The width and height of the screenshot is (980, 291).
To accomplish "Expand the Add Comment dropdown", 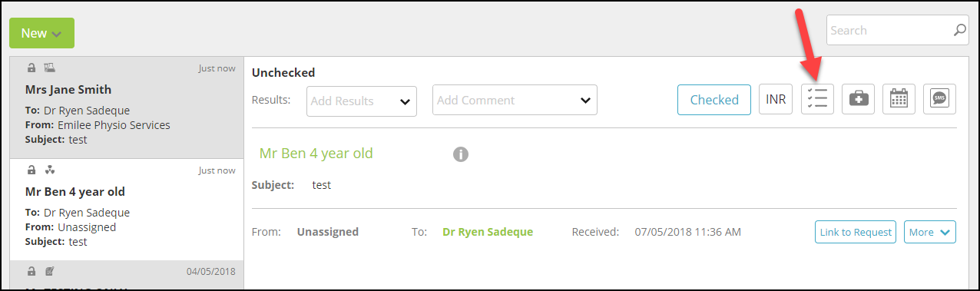I will pyautogui.click(x=515, y=100).
